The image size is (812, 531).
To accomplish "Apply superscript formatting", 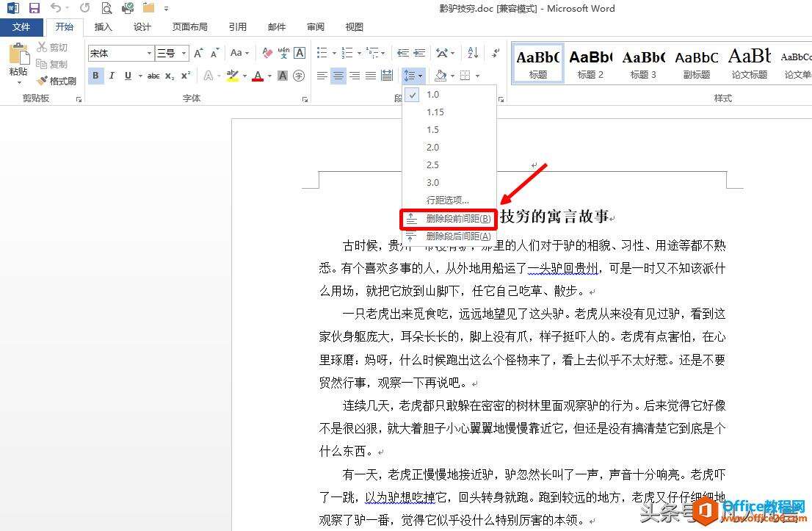I will [x=186, y=76].
